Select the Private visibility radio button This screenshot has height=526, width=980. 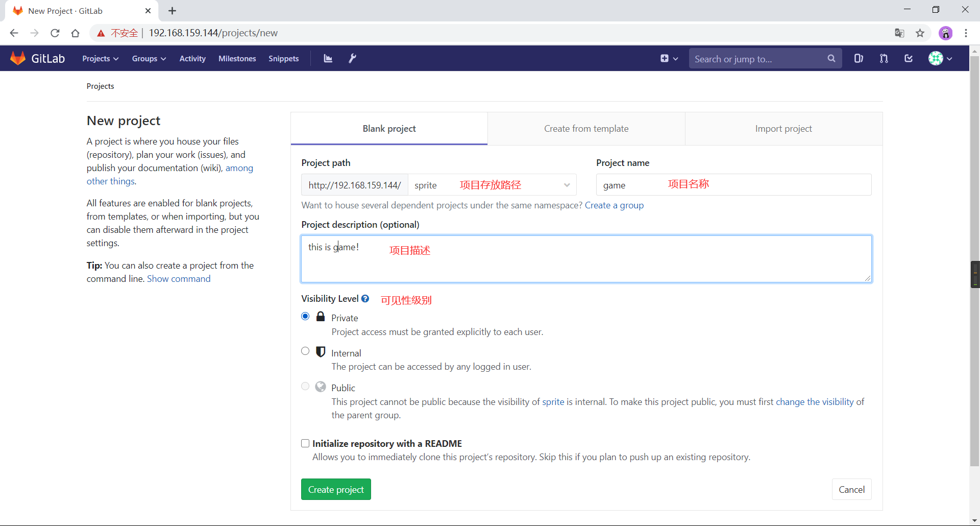(305, 316)
